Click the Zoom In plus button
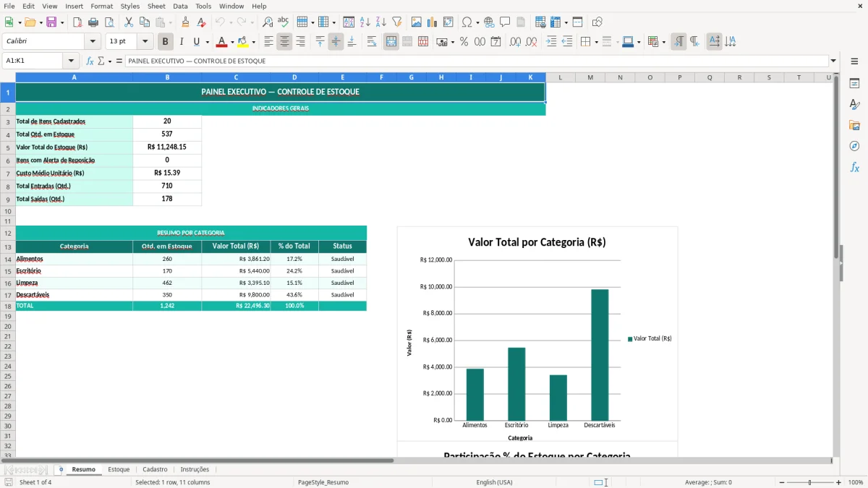868x488 pixels. [839, 482]
